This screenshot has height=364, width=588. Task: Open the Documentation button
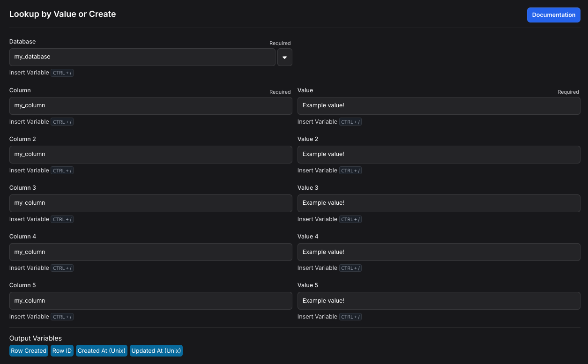553,15
